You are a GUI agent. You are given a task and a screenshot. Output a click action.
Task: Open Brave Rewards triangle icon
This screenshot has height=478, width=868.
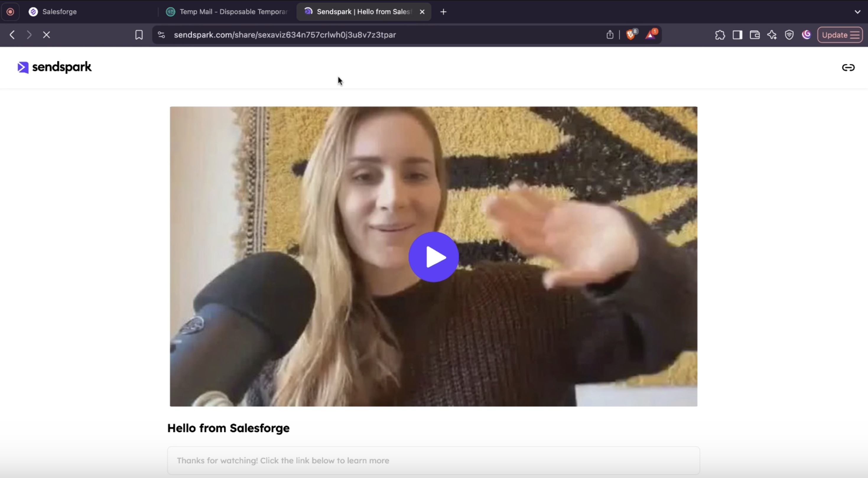(x=651, y=34)
